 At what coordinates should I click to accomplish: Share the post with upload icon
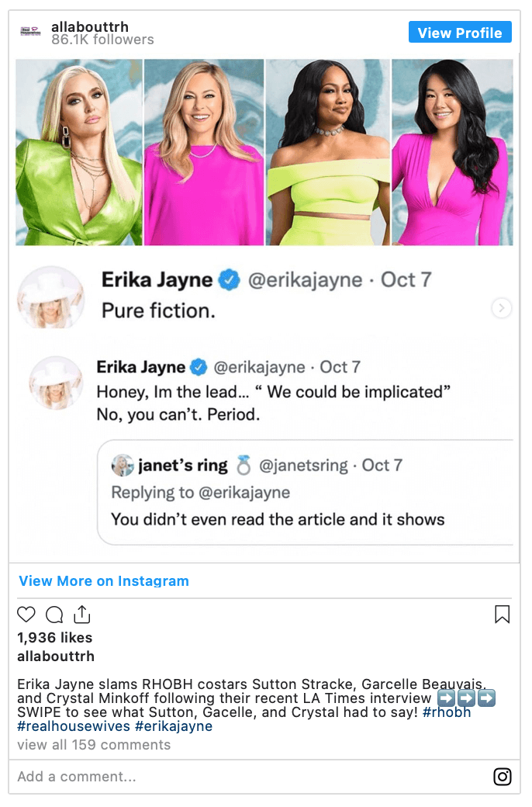click(81, 614)
